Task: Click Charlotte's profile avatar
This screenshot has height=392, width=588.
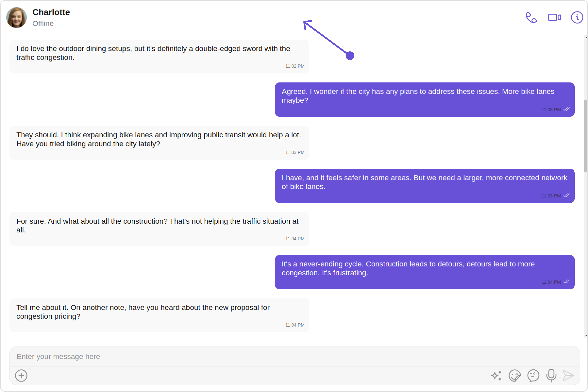Action: [x=16, y=17]
